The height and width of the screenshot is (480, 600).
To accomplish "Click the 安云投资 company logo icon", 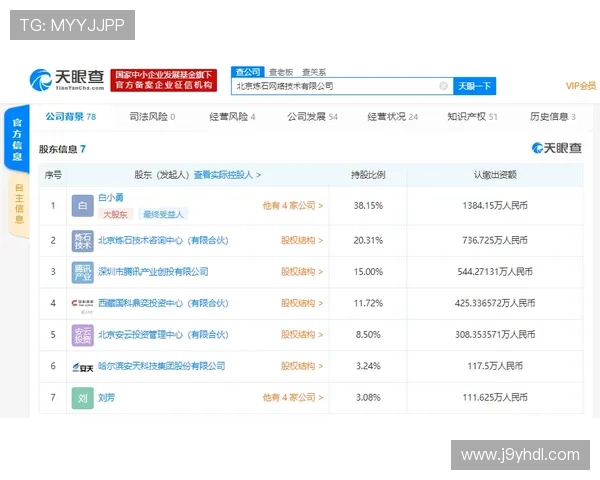I will coord(83,335).
